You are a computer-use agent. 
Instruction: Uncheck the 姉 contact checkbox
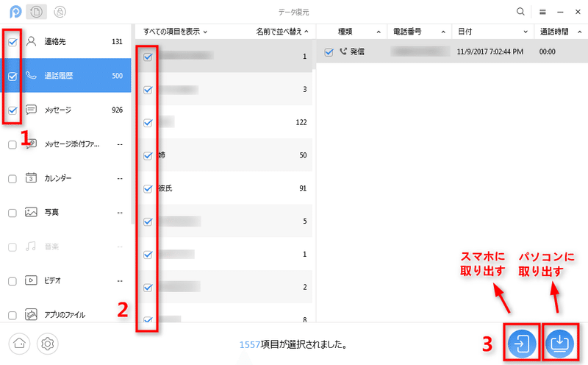click(148, 155)
